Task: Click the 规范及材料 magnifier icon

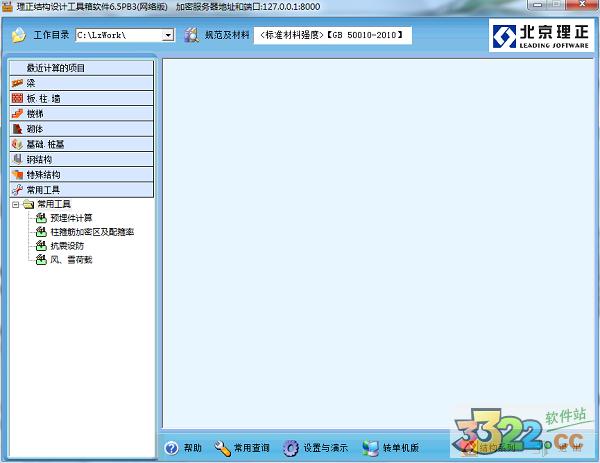Action: pyautogui.click(x=191, y=35)
